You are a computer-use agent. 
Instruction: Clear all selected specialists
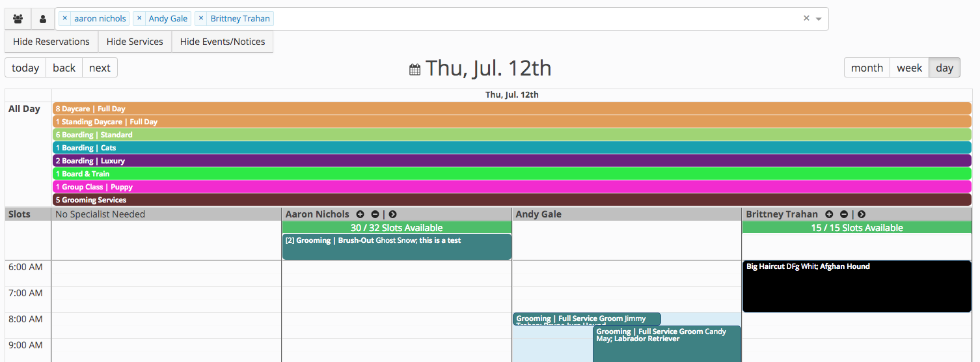806,18
